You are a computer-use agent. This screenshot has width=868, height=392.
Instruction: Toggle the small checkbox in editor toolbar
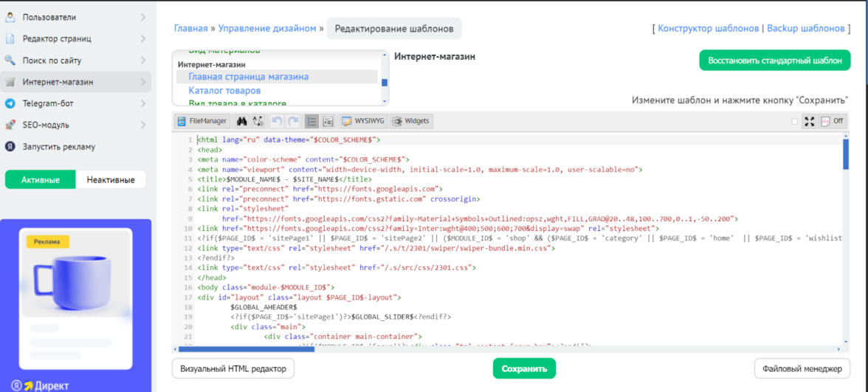[794, 122]
